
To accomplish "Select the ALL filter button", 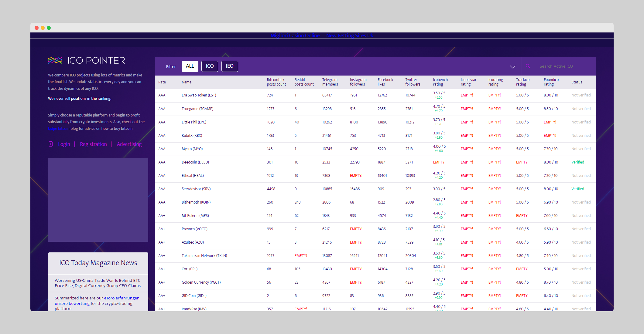I will 190,66.
